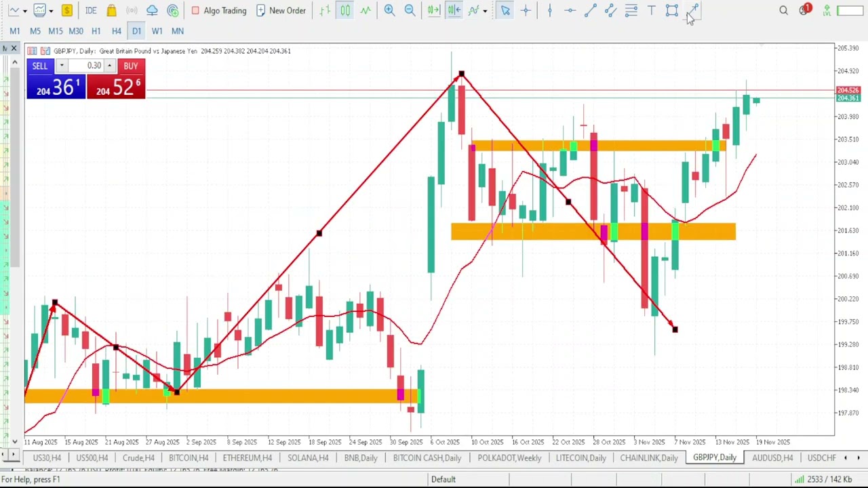Increase lot volume with up arrow
The image size is (868, 488).
(109, 66)
